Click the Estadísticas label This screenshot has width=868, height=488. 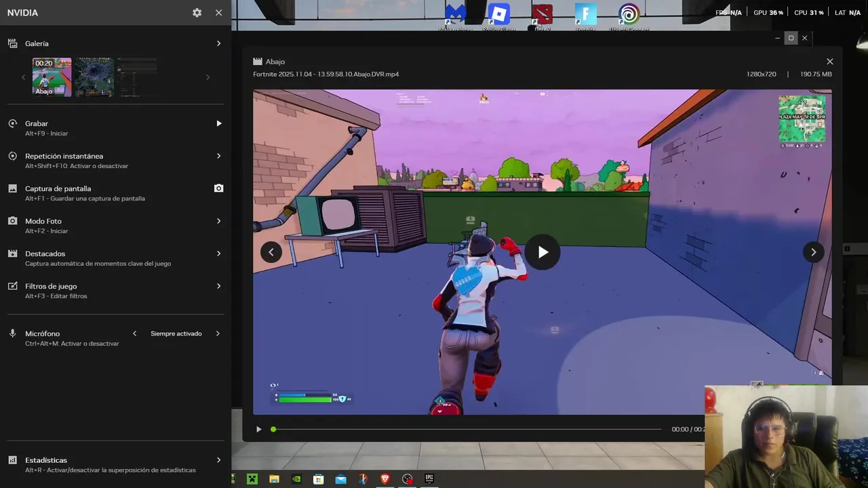(x=46, y=460)
